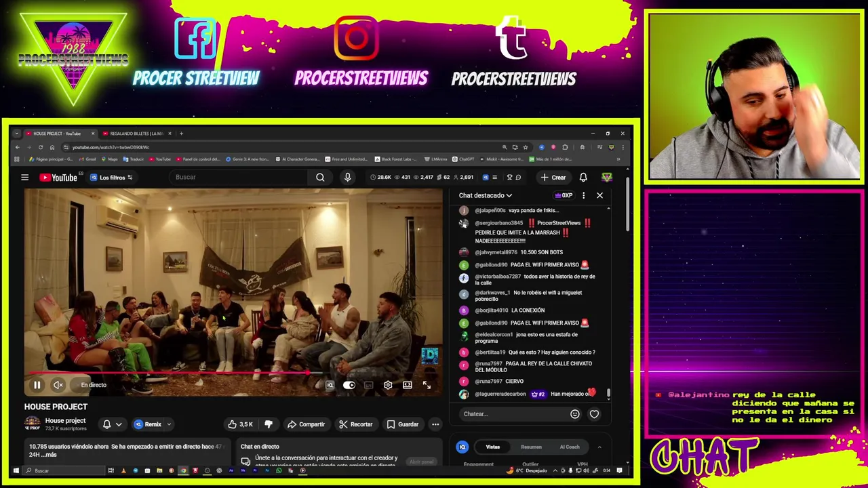Open Task View on taskbar
Viewport: 868px width, 488px height.
(x=111, y=470)
